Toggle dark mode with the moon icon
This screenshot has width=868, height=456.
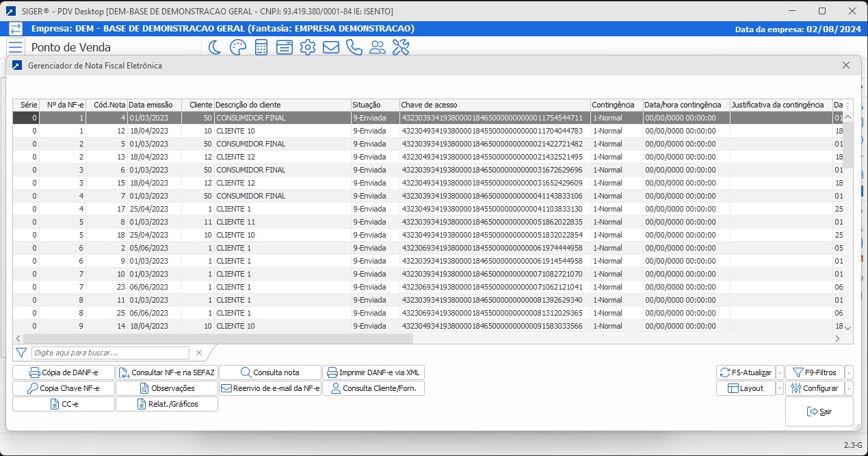(x=215, y=47)
